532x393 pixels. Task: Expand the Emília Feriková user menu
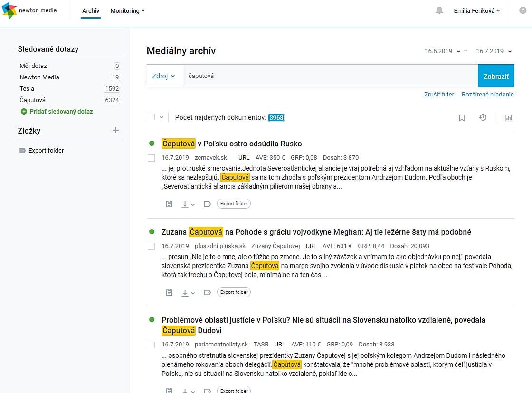[x=476, y=10]
